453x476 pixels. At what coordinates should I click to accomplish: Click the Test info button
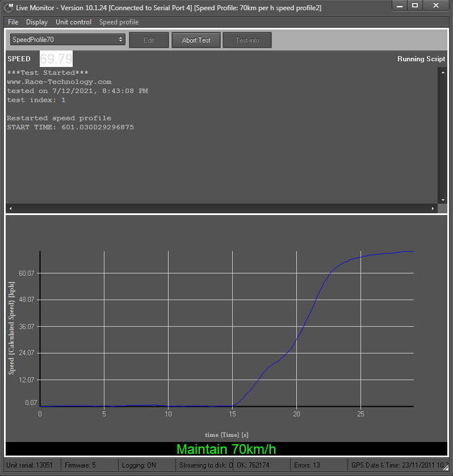tap(247, 40)
